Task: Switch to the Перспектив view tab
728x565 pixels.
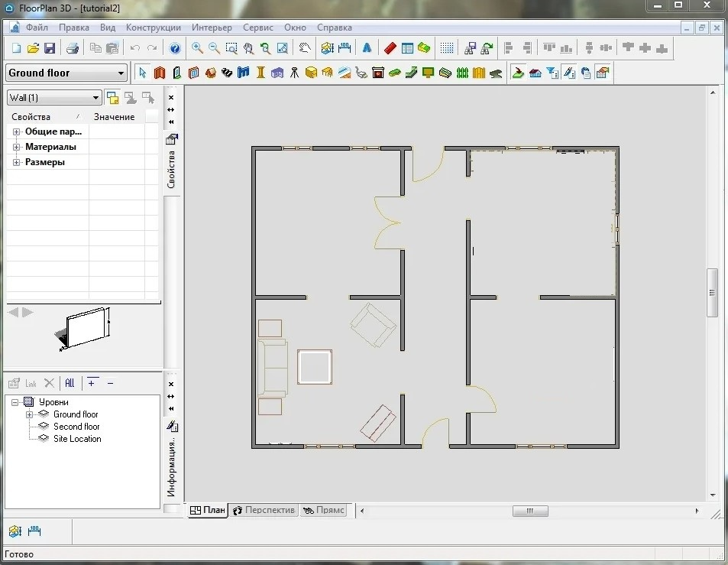Action: tap(264, 510)
